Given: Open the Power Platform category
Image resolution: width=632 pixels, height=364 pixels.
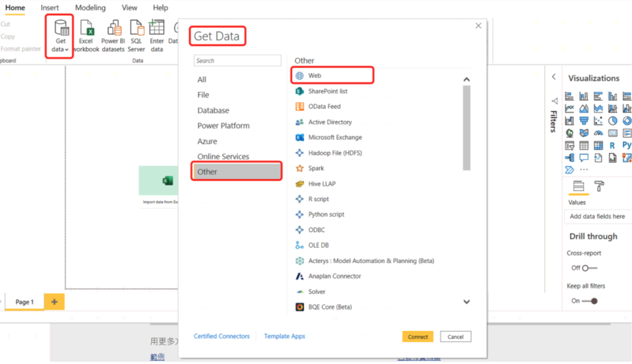Looking at the screenshot, I should [x=223, y=125].
